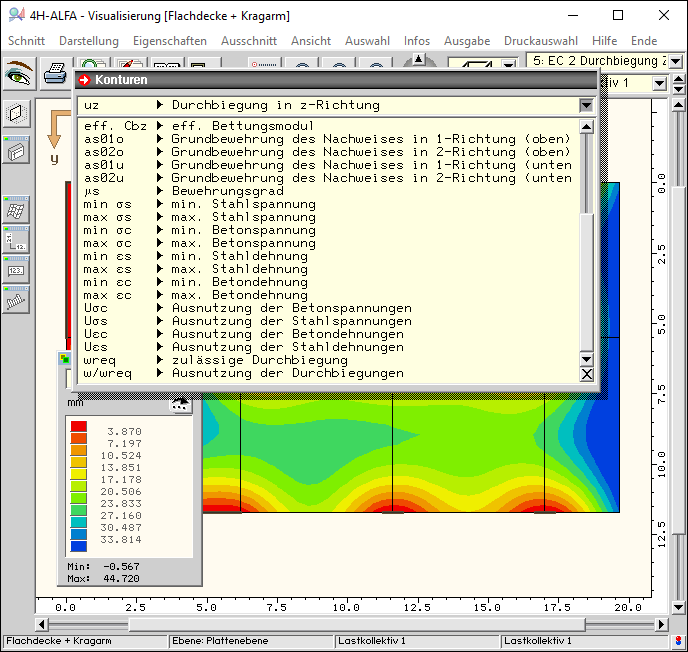Click the legend settings icon above color scale
Screen dimensions: 688x652
coord(180,404)
